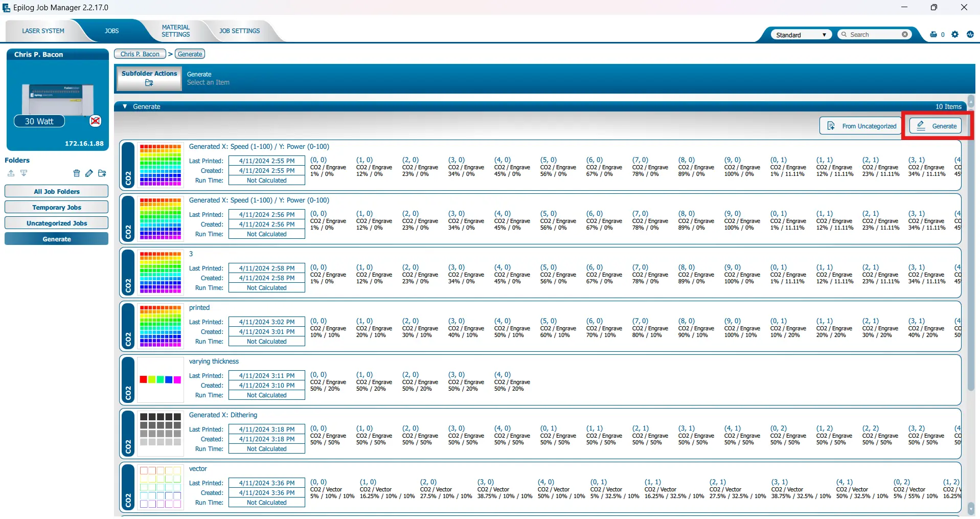Click the 'Generated X: Dithering' job title
The width and height of the screenshot is (980, 519).
coord(223,415)
